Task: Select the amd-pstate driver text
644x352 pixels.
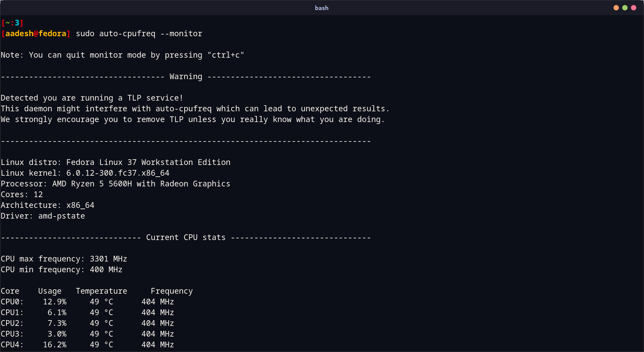Action: click(x=62, y=216)
